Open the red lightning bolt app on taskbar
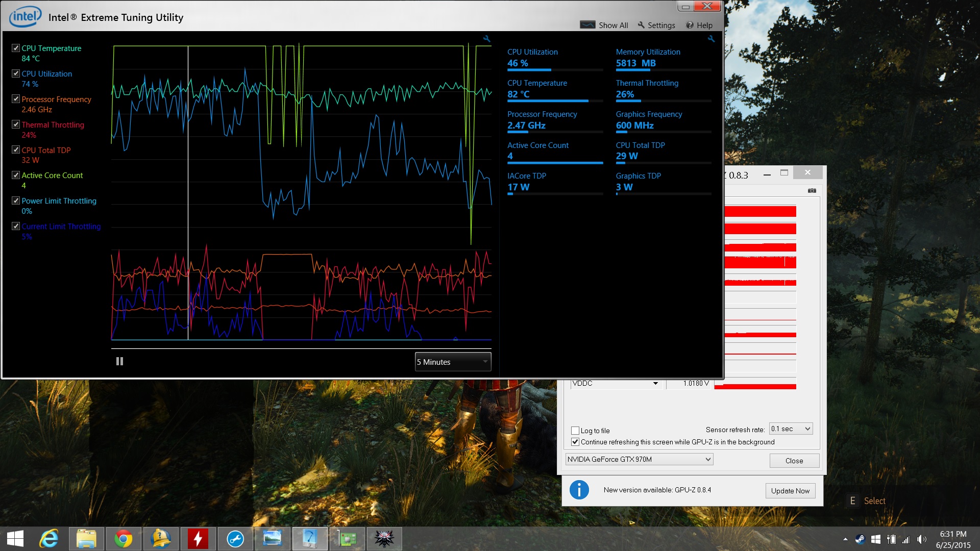980x551 pixels. click(x=198, y=539)
